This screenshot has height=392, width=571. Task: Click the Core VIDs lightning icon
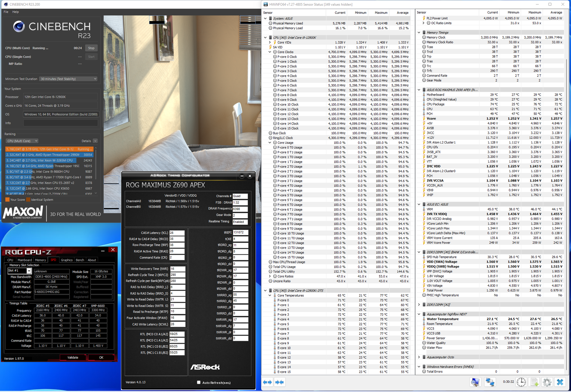(275, 42)
